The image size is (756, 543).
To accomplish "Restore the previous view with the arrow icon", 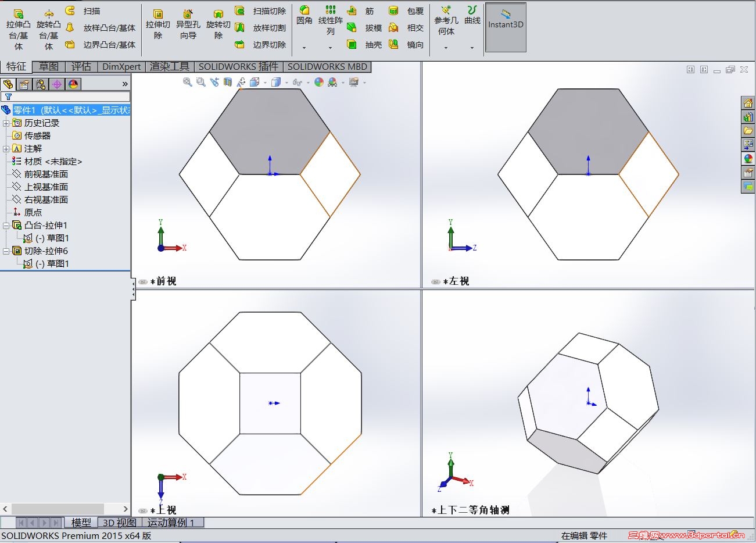I will [214, 82].
